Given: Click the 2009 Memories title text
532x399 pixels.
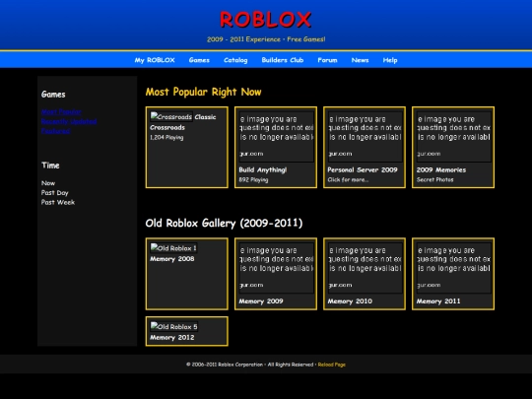Looking at the screenshot, I should tap(441, 169).
